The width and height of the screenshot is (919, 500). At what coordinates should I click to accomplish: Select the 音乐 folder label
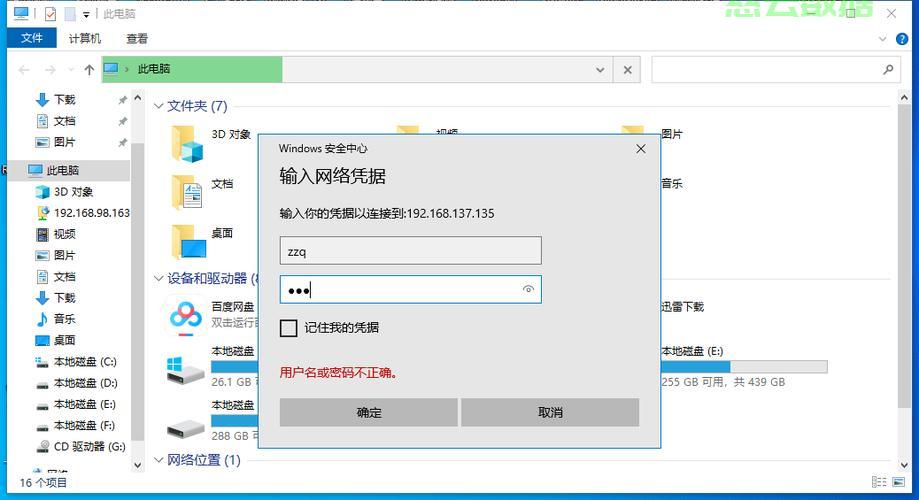[x=672, y=184]
